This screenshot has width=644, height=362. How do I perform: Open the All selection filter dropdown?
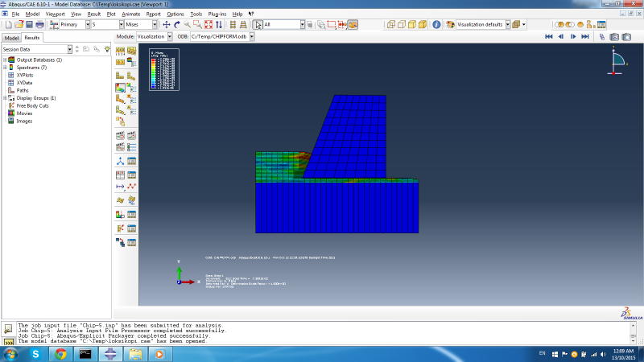tap(303, 25)
